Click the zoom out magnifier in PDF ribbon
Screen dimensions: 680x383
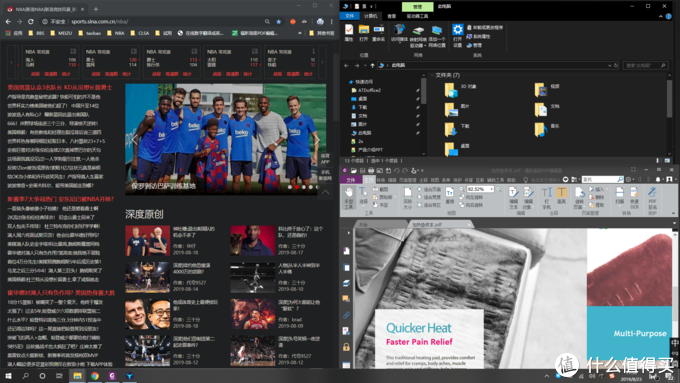point(461,189)
